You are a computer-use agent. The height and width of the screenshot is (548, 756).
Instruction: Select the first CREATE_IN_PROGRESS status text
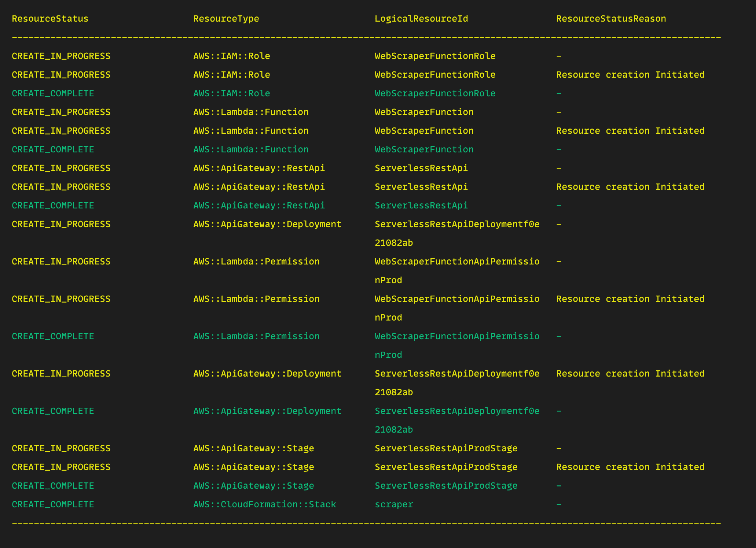pyautogui.click(x=61, y=56)
